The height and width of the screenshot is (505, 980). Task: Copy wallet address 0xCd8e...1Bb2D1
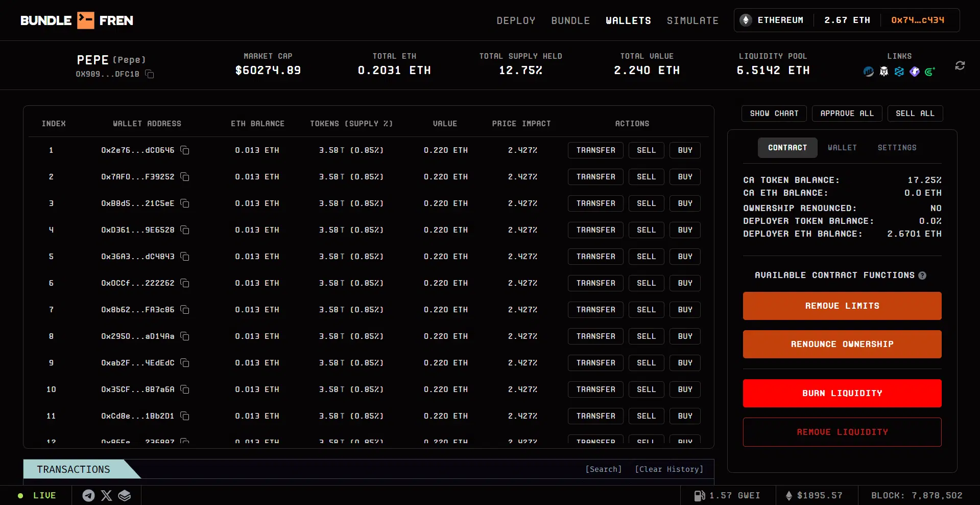[185, 416]
